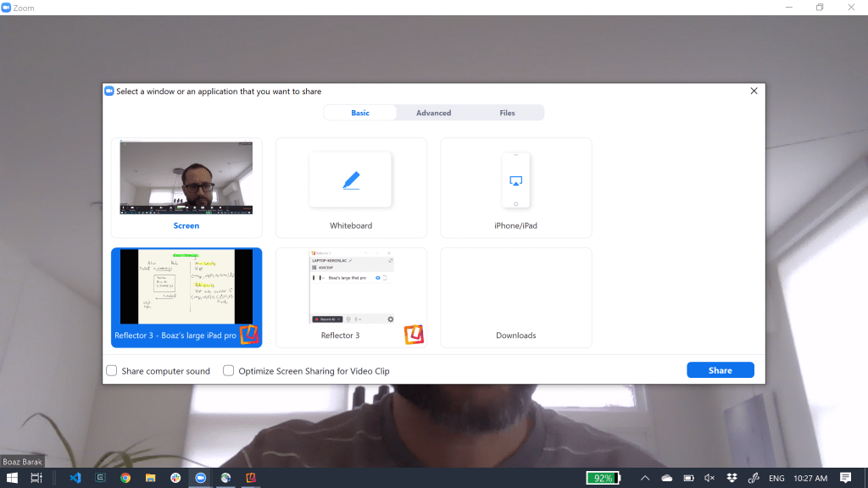868x488 pixels.
Task: Click the Zoom icon in taskbar
Action: click(200, 478)
